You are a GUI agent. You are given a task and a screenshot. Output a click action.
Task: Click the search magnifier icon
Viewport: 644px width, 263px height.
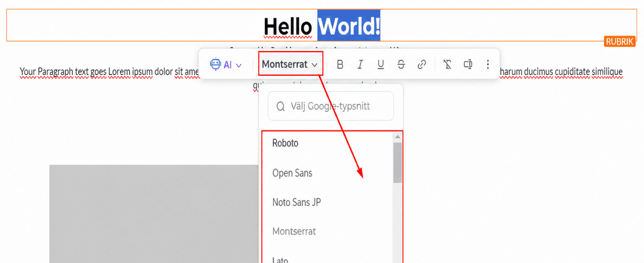pos(281,106)
